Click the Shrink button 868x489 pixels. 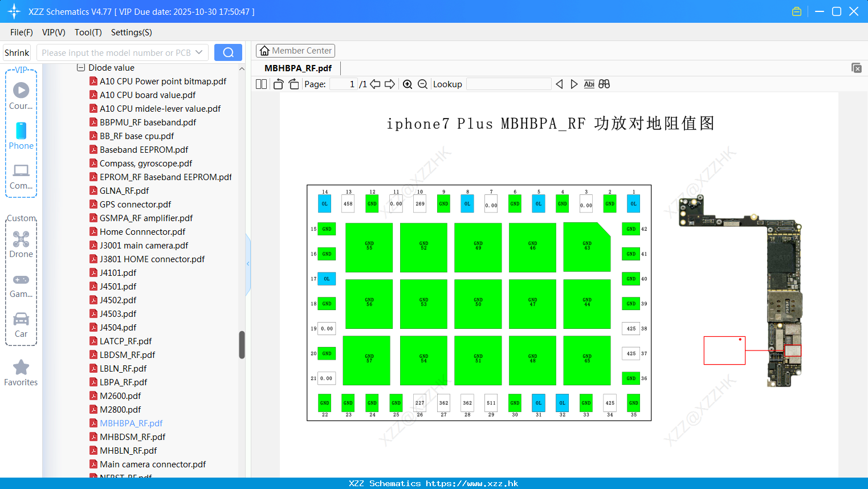[x=17, y=52]
